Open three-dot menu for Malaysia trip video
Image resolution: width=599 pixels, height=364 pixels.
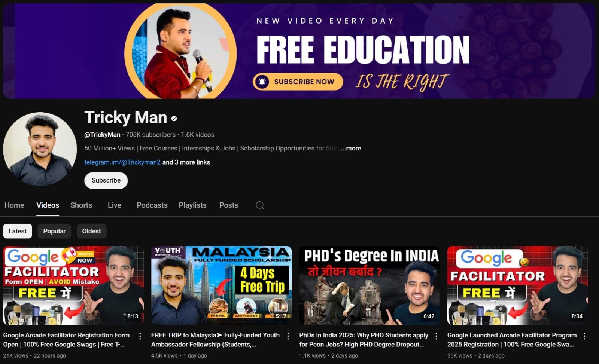[x=288, y=336]
